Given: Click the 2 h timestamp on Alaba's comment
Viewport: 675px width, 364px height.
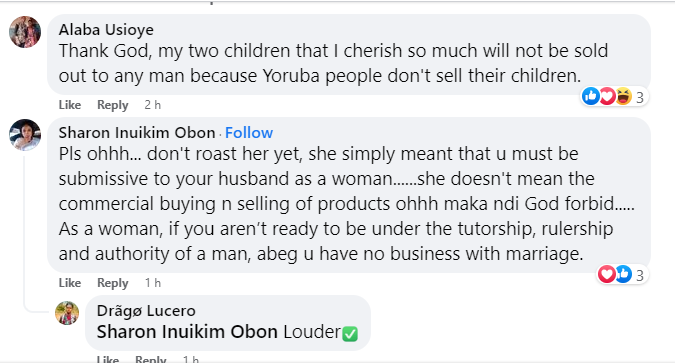Looking at the screenshot, I should pyautogui.click(x=152, y=105).
